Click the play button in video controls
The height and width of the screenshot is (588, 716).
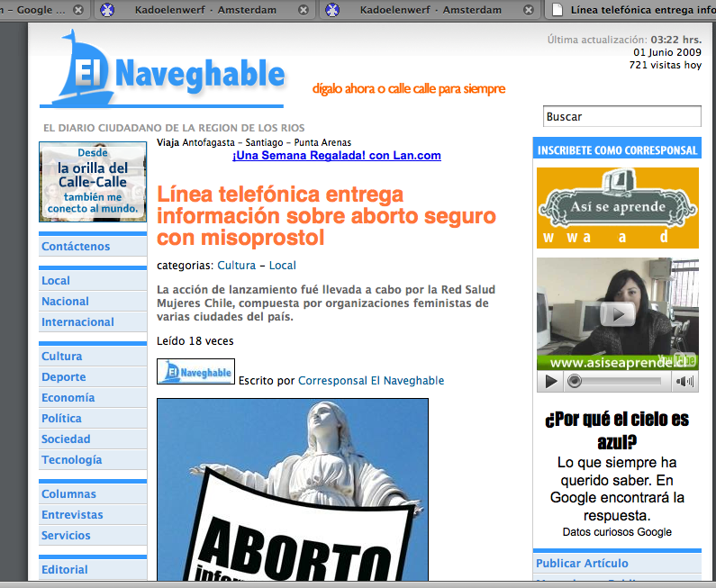[x=551, y=382]
